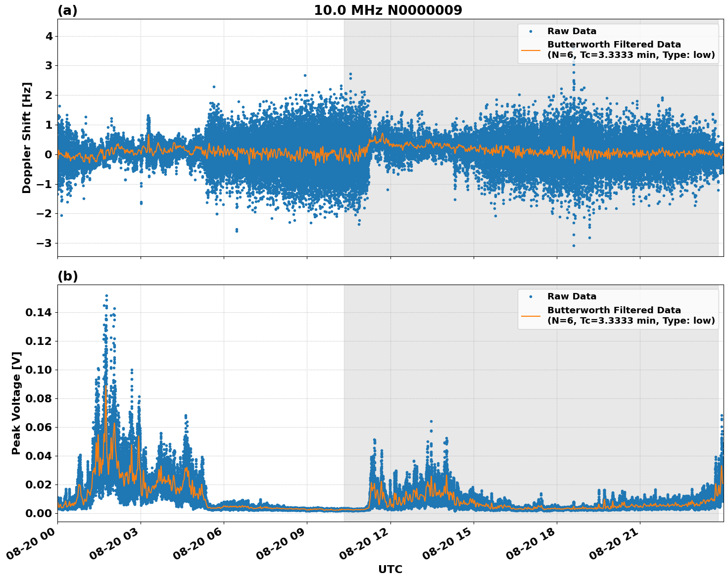The width and height of the screenshot is (728, 580).
Task: Click the panel label (a)
Action: pos(68,9)
